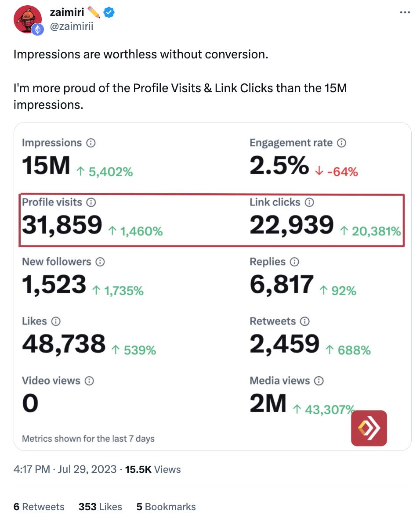
Task: View the 353 Likes list
Action: pyautogui.click(x=100, y=507)
